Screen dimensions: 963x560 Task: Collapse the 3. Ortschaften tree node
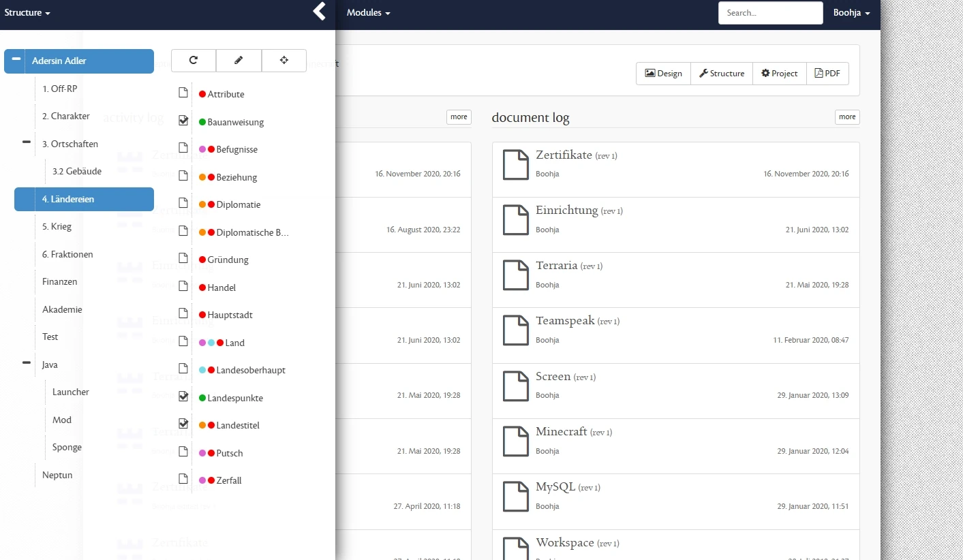27,142
